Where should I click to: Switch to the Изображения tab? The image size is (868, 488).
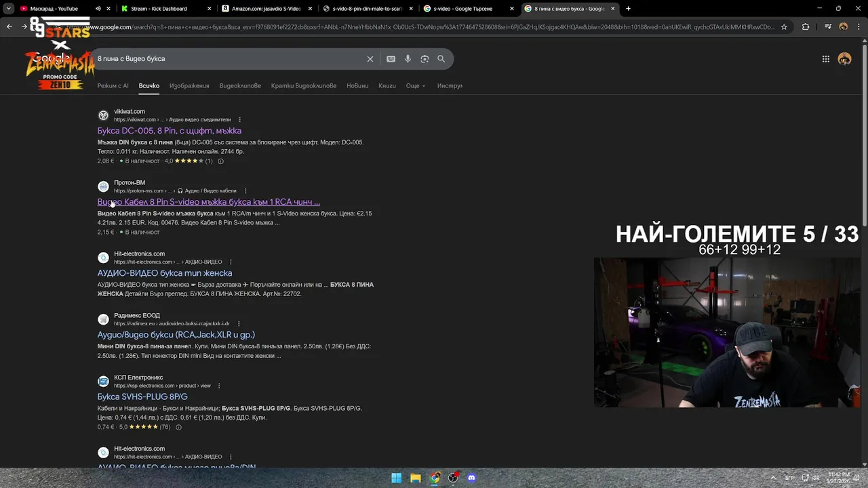[x=189, y=86]
